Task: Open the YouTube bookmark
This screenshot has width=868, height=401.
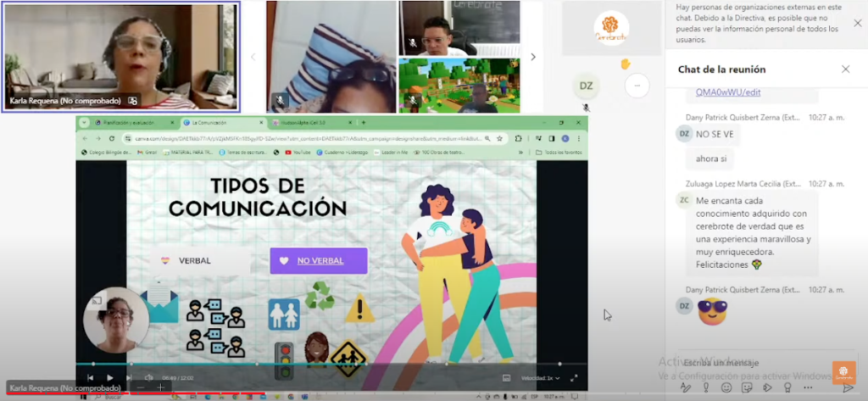Action: pyautogui.click(x=298, y=153)
